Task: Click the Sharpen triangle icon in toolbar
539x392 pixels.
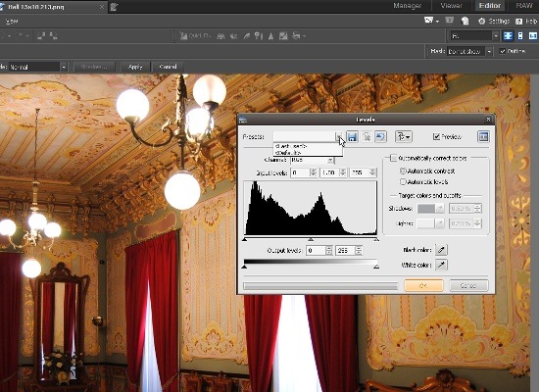Action: click(x=270, y=36)
